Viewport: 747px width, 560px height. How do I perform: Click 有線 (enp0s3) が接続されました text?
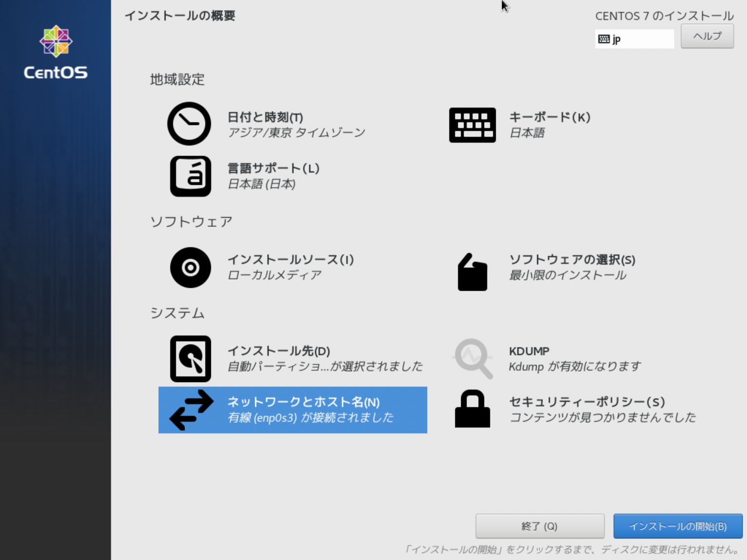click(x=311, y=417)
